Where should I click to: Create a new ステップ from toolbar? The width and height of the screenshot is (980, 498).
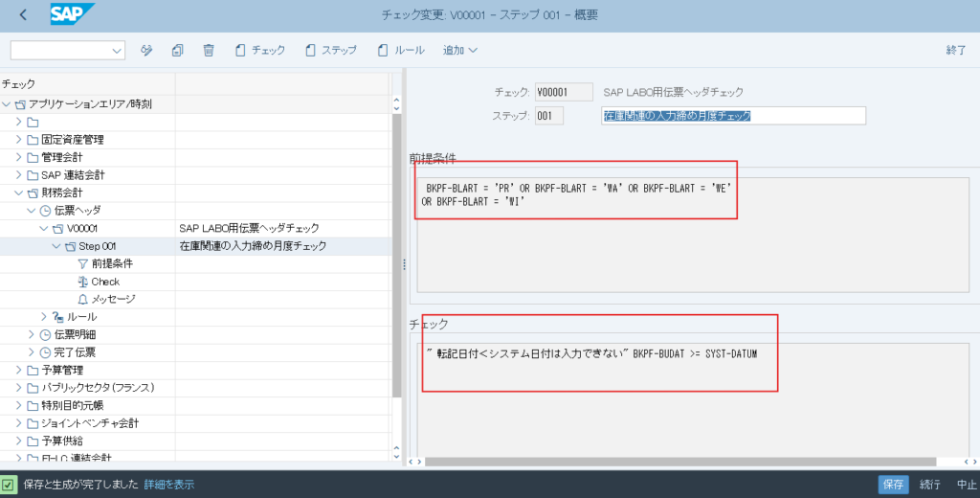330,50
